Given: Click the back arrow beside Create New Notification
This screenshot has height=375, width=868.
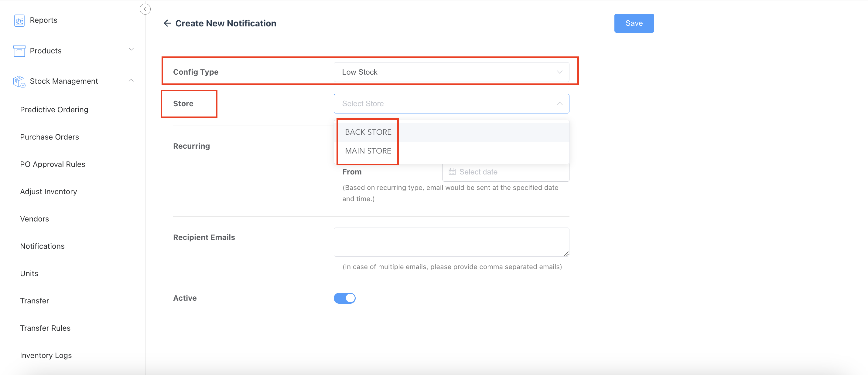Looking at the screenshot, I should (x=167, y=23).
